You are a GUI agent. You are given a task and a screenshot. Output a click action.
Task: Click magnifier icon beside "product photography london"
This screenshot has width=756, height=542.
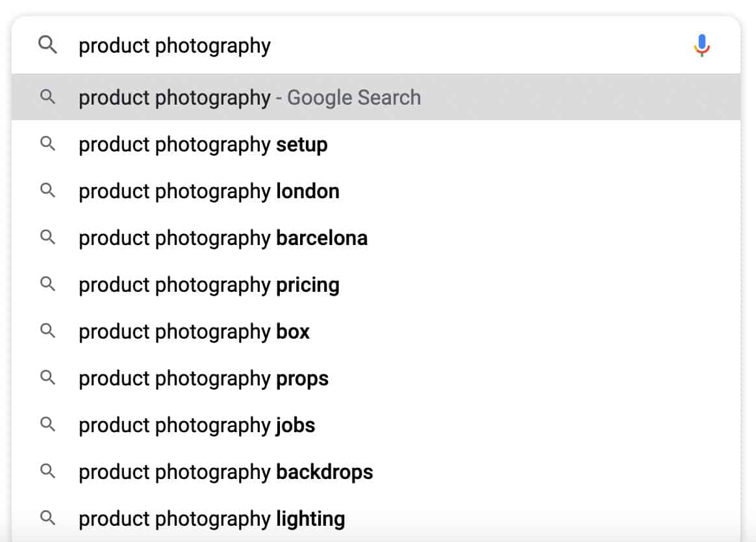(x=47, y=190)
